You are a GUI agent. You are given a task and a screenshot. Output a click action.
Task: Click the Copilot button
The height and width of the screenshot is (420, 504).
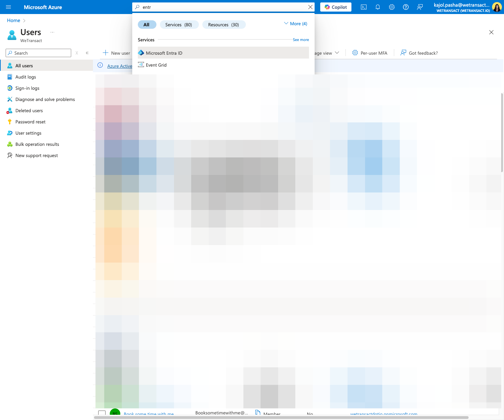click(336, 7)
